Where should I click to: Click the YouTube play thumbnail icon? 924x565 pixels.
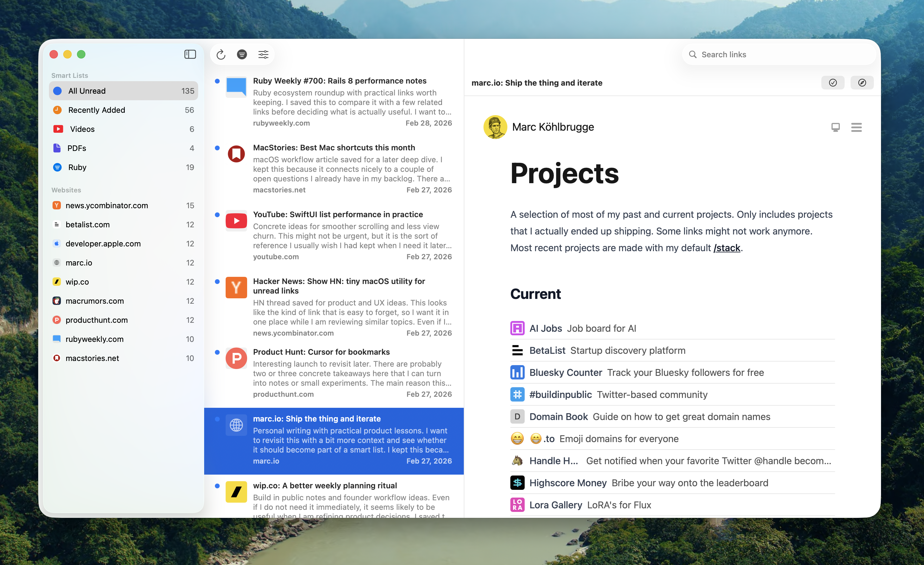236,220
